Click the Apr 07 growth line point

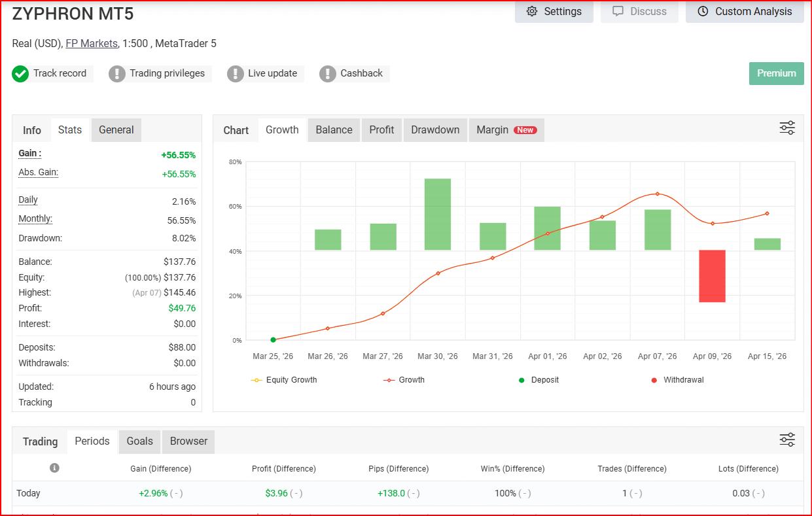(657, 194)
